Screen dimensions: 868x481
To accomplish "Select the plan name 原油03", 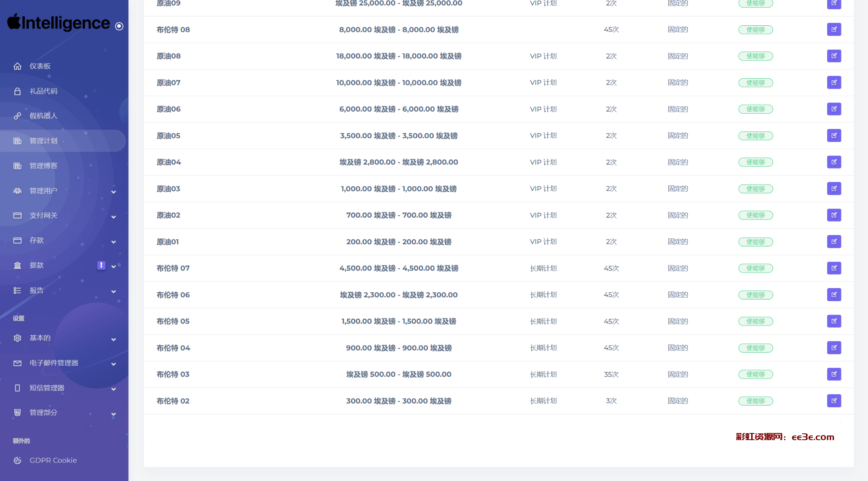I will (x=168, y=189).
